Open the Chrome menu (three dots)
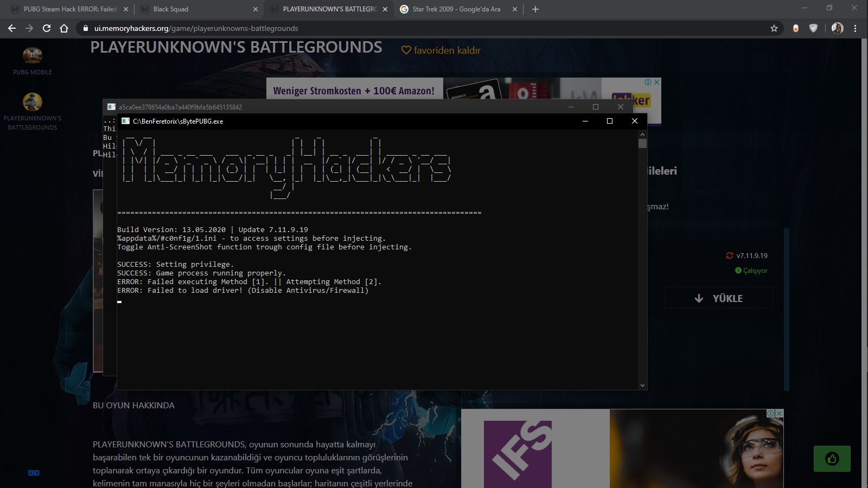 pyautogui.click(x=856, y=28)
